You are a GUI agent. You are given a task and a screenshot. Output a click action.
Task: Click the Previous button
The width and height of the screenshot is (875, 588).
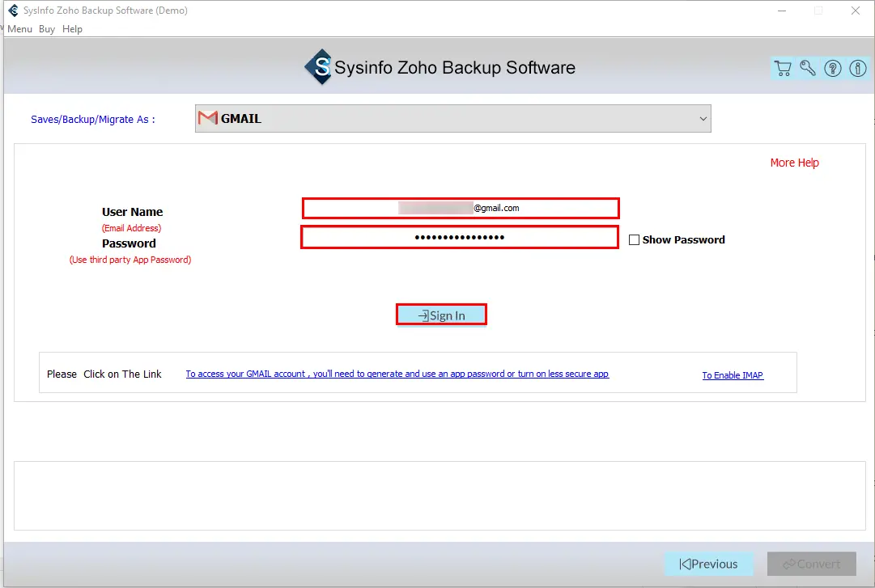[x=709, y=564]
